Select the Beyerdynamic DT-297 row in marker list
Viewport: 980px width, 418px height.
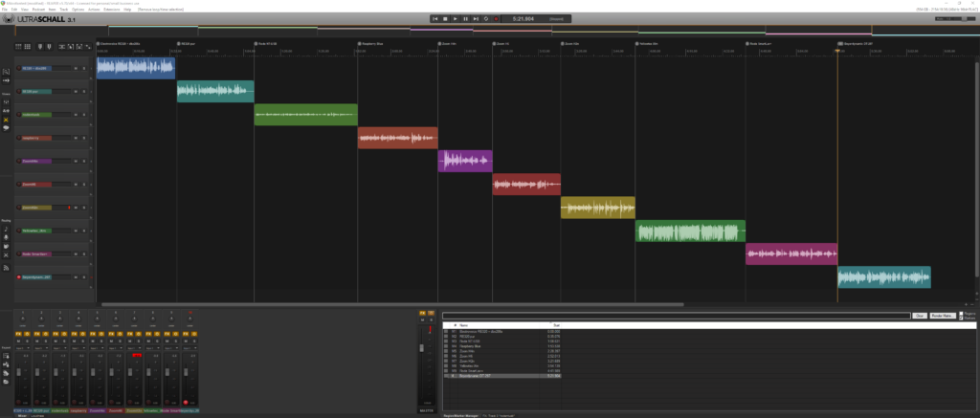pos(501,376)
